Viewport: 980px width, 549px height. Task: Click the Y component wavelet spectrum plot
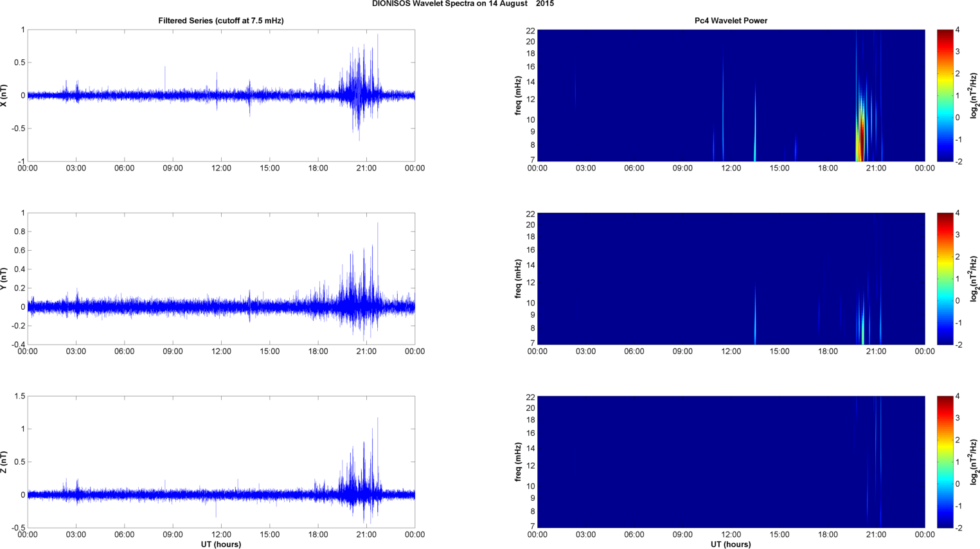click(731, 278)
